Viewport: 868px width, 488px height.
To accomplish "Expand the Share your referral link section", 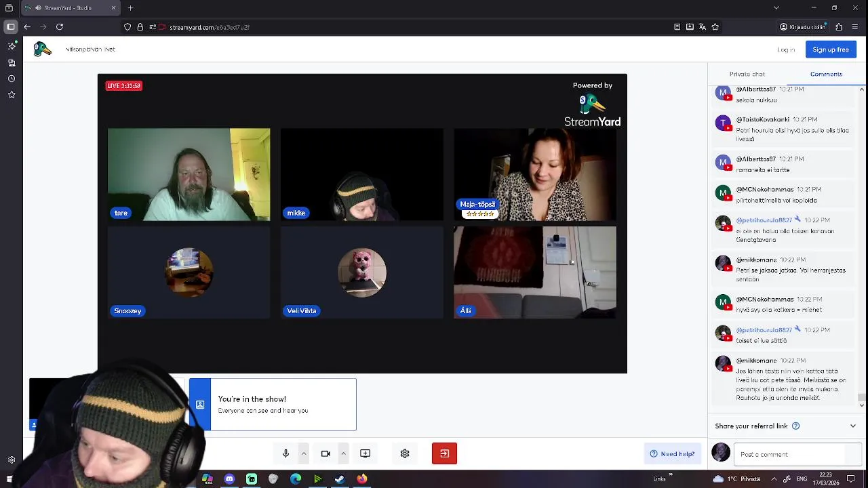I will click(x=853, y=426).
